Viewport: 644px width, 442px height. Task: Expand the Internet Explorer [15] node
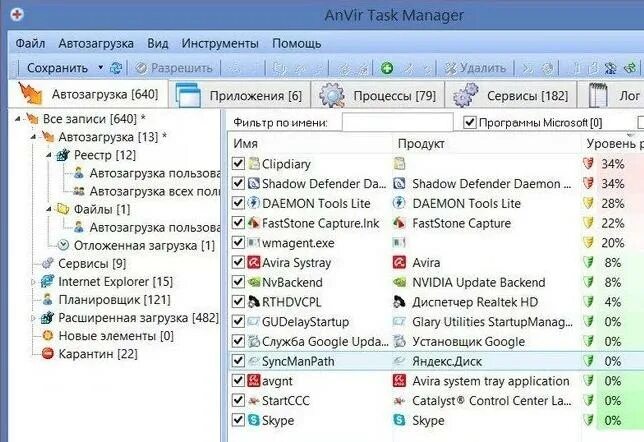coord(33,282)
